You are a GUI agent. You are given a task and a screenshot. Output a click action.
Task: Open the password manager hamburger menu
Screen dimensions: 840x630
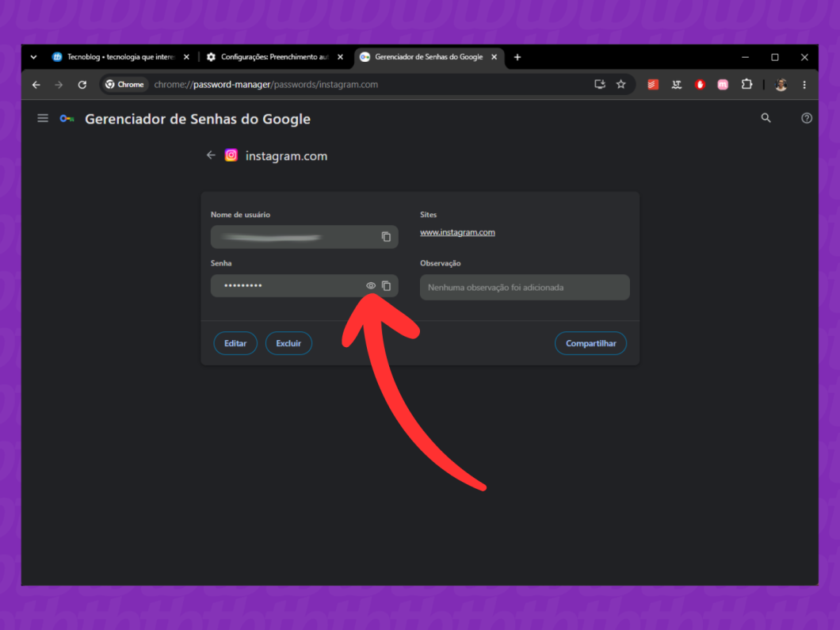coord(43,118)
